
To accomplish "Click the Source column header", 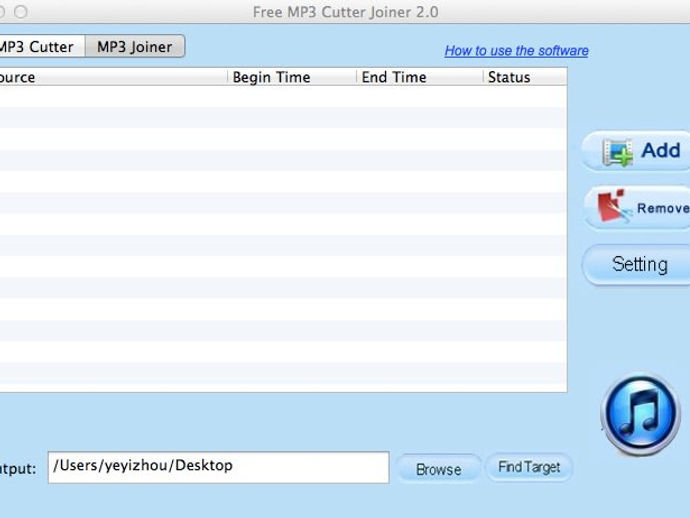I will [x=114, y=77].
